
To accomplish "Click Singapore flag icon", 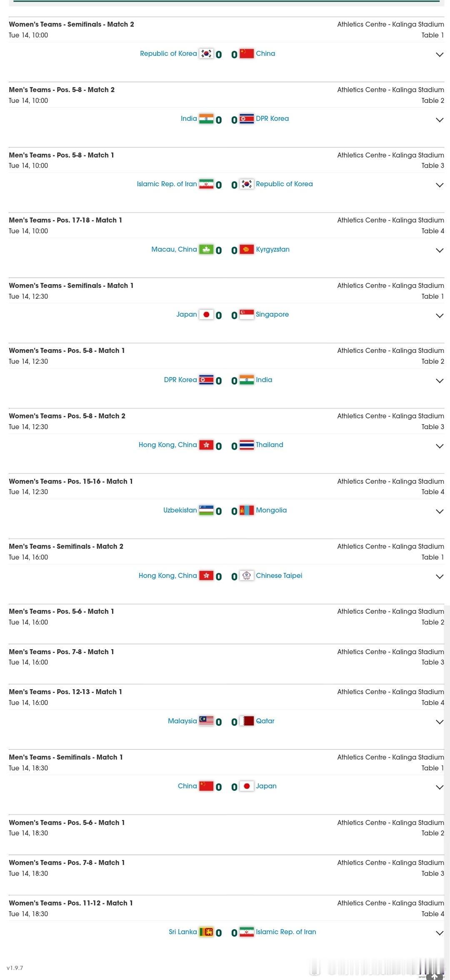I will click(247, 314).
